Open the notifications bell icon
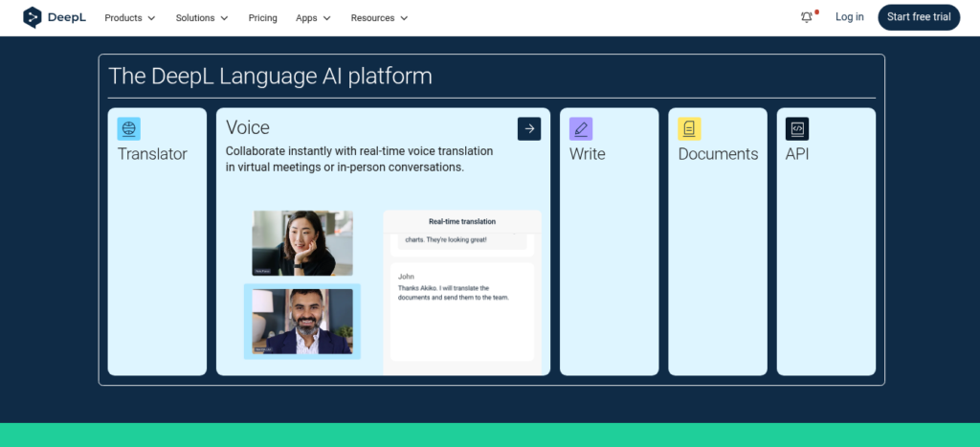 pyautogui.click(x=807, y=17)
